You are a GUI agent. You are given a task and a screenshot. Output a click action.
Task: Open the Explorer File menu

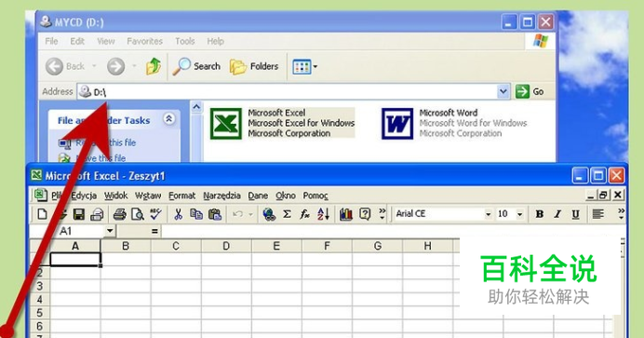click(51, 41)
